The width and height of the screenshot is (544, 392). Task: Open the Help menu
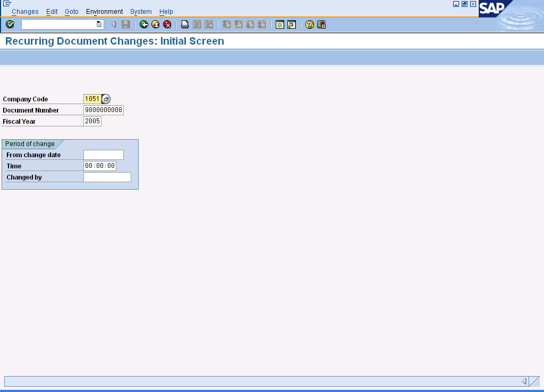(166, 12)
